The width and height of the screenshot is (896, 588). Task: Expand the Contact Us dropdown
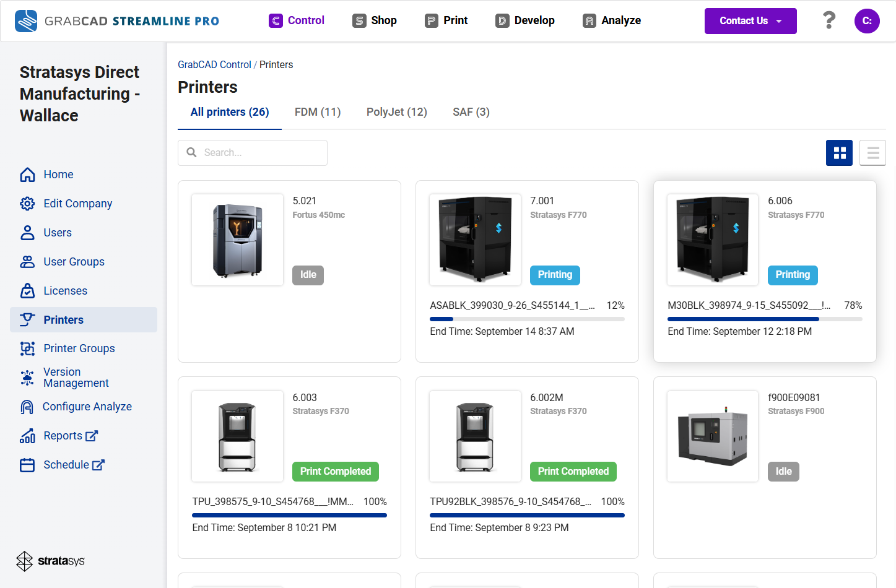point(750,21)
